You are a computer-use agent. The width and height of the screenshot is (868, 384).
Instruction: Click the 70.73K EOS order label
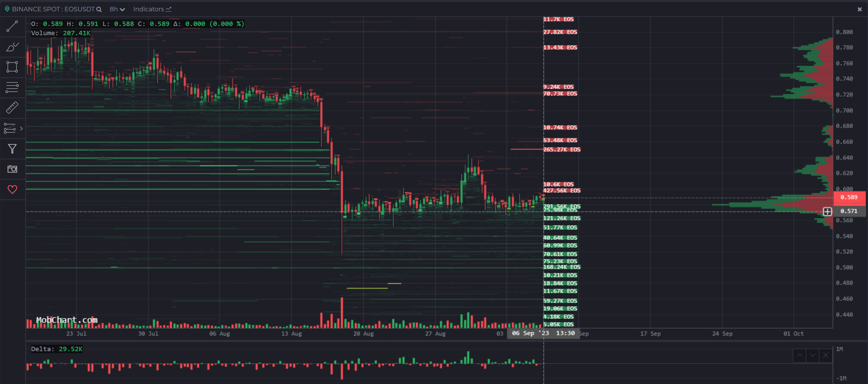coord(560,94)
